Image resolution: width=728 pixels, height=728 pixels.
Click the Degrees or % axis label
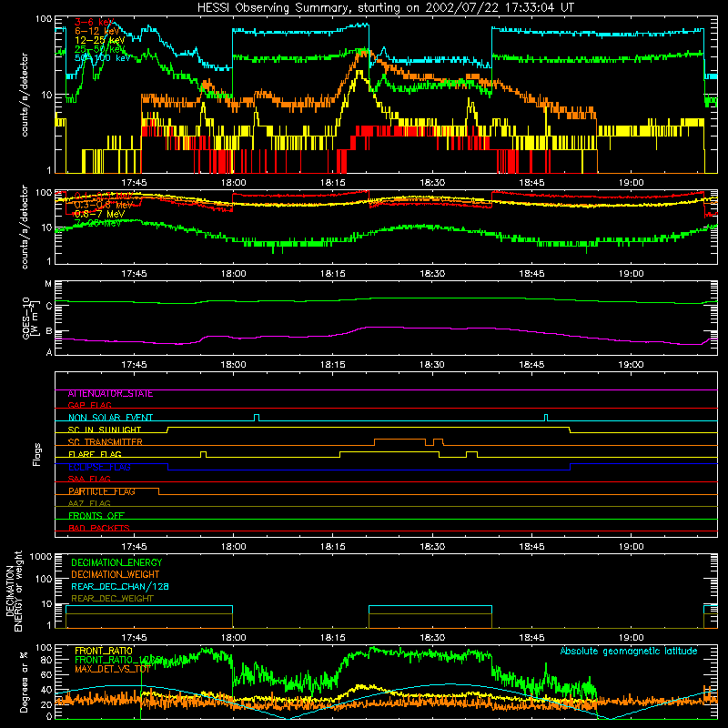pyautogui.click(x=24, y=682)
